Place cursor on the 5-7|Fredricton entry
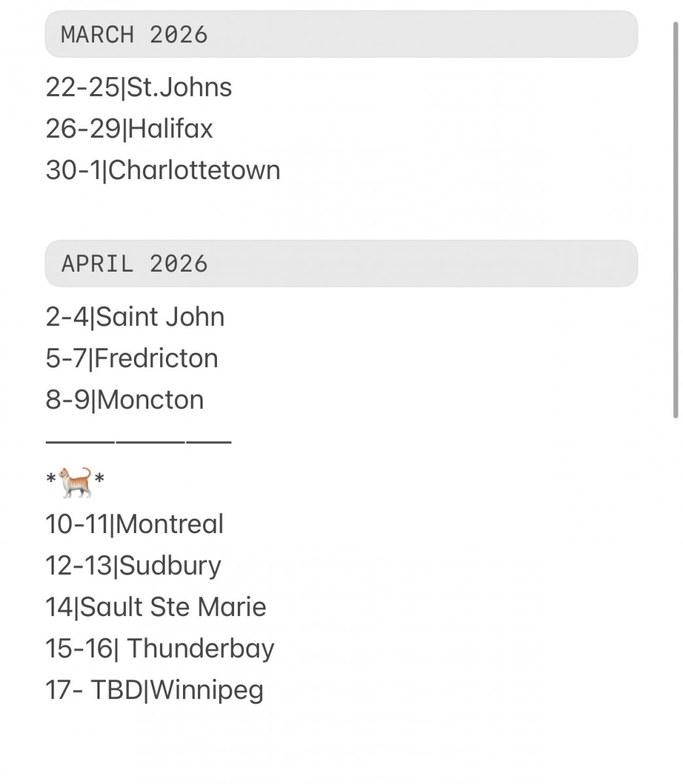This screenshot has width=683, height=784. [x=132, y=359]
